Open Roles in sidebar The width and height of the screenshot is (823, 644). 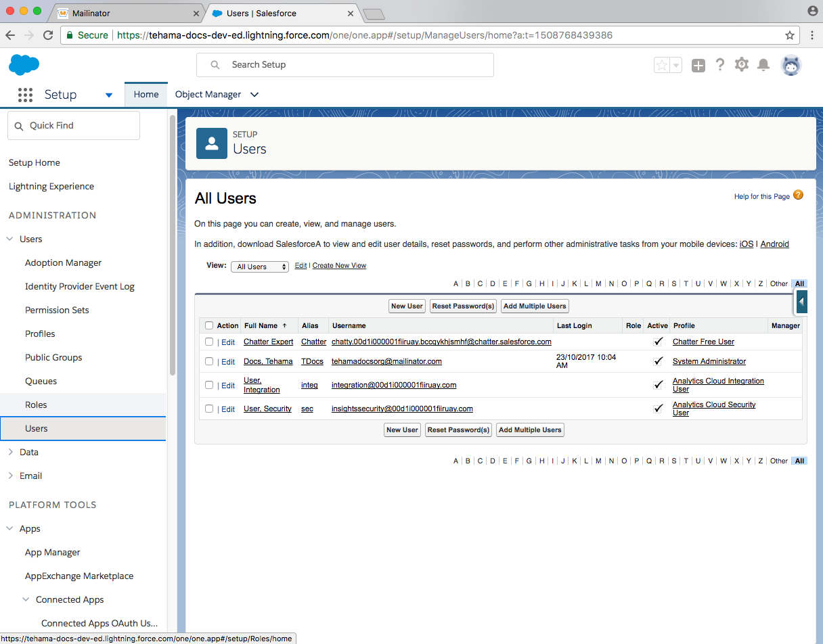[36, 405]
